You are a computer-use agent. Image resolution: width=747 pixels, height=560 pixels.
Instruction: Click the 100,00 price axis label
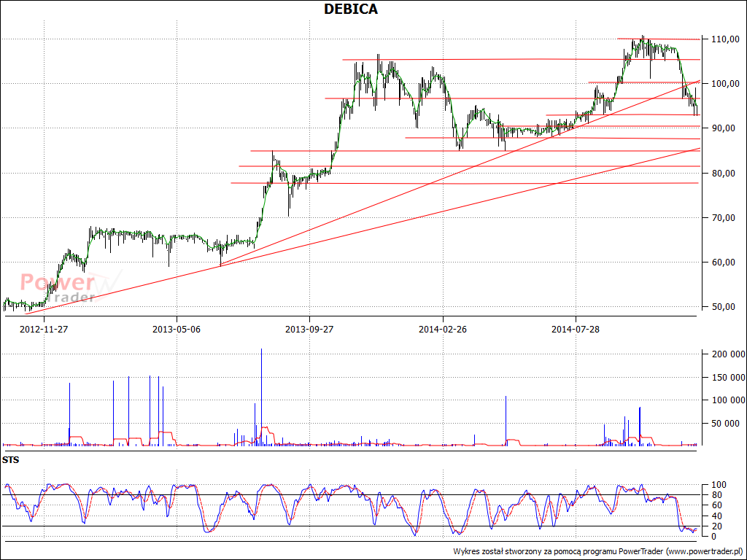pyautogui.click(x=725, y=84)
